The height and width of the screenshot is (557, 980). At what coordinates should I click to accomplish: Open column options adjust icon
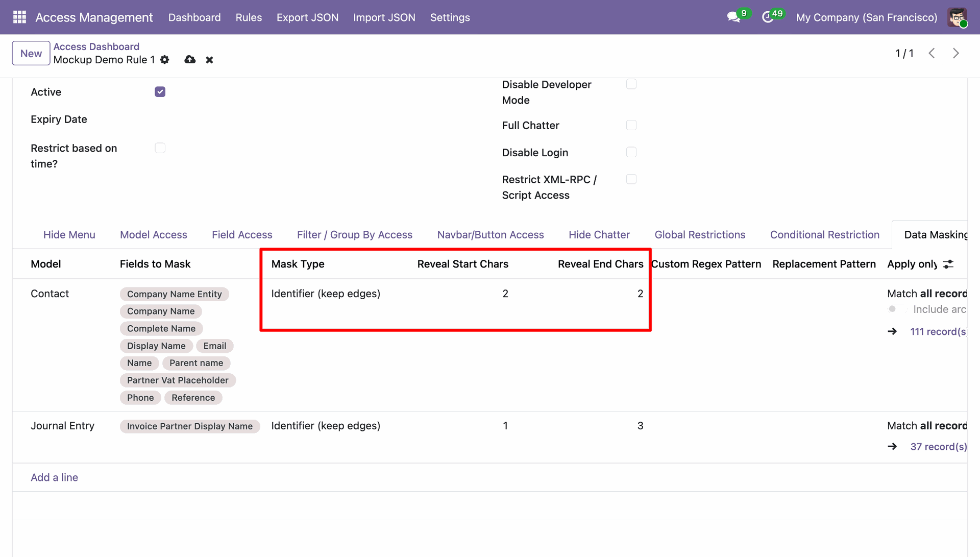[948, 264]
